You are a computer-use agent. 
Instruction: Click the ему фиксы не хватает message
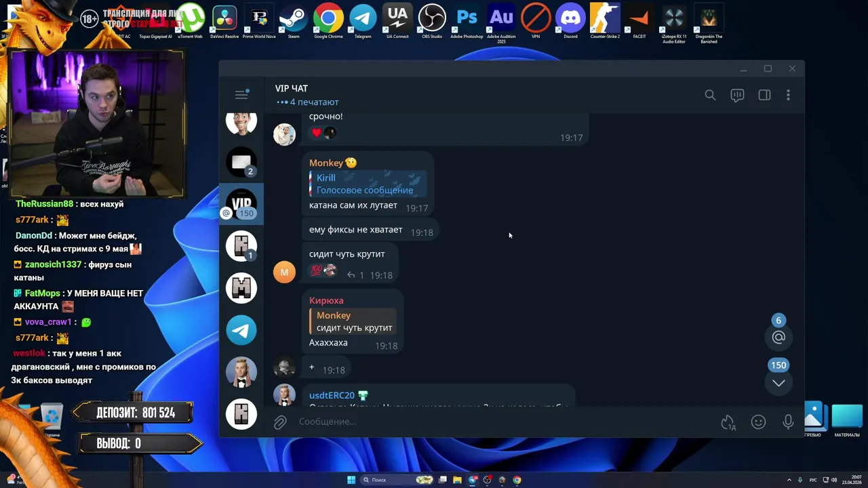tap(355, 230)
